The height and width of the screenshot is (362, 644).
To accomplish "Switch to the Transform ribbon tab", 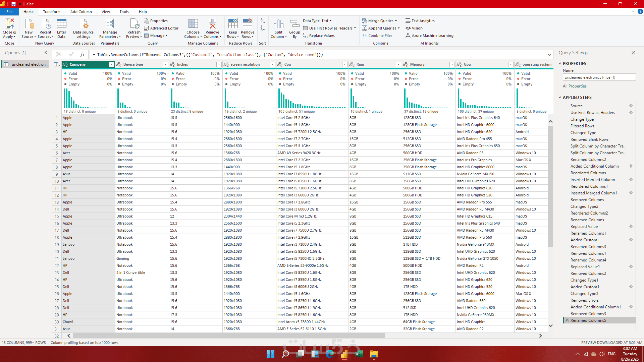I will [52, 12].
